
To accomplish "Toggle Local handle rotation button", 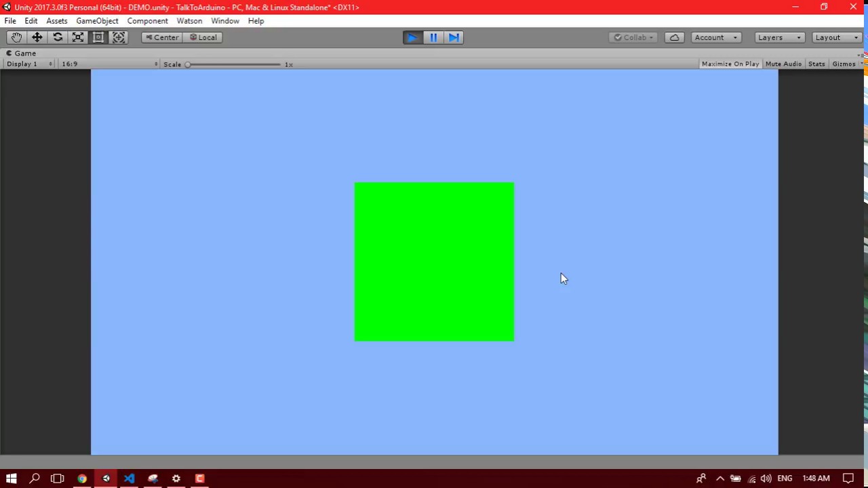I will pos(203,37).
